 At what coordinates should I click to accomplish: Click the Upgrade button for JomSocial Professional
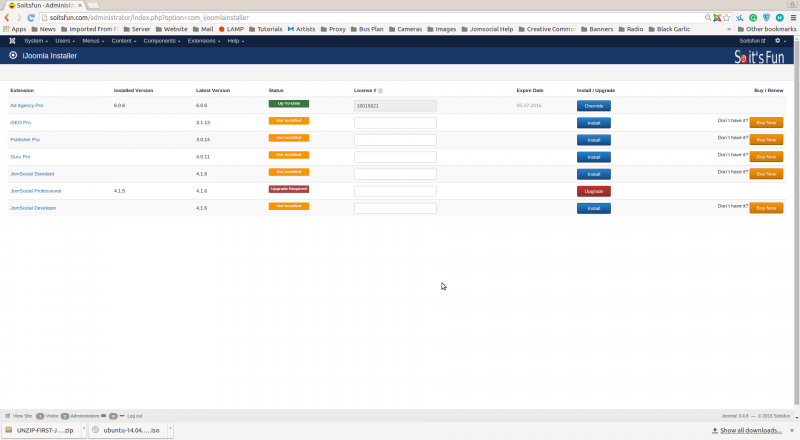tap(593, 191)
